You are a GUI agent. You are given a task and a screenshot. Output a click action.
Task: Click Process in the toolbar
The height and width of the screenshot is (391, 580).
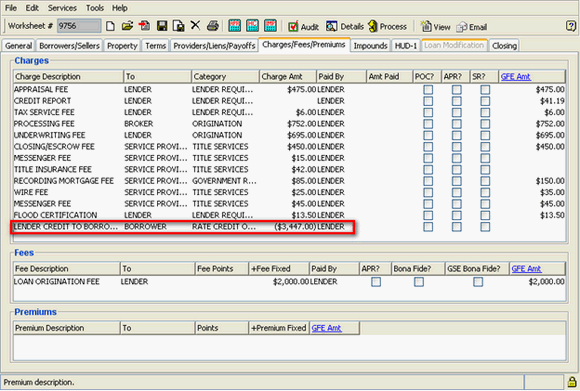387,27
